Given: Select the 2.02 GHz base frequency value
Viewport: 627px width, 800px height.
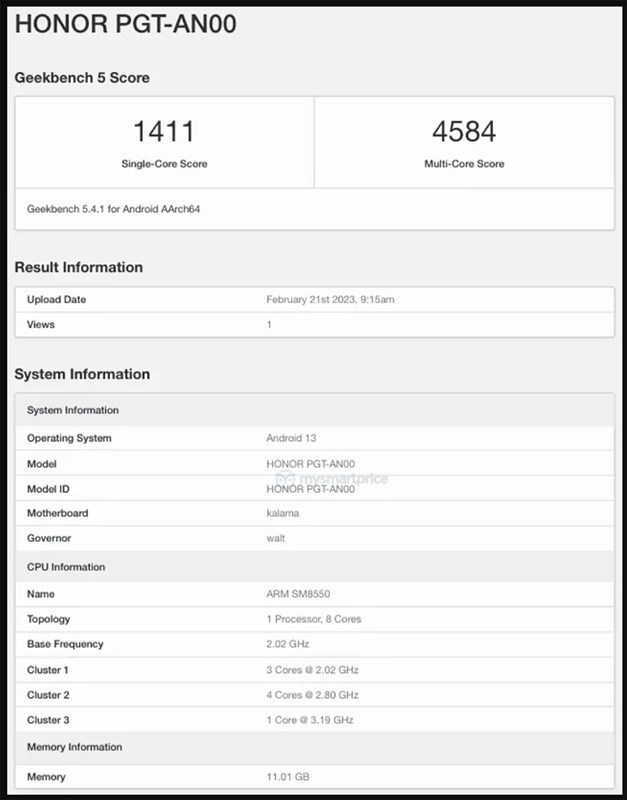Looking at the screenshot, I should pos(288,644).
